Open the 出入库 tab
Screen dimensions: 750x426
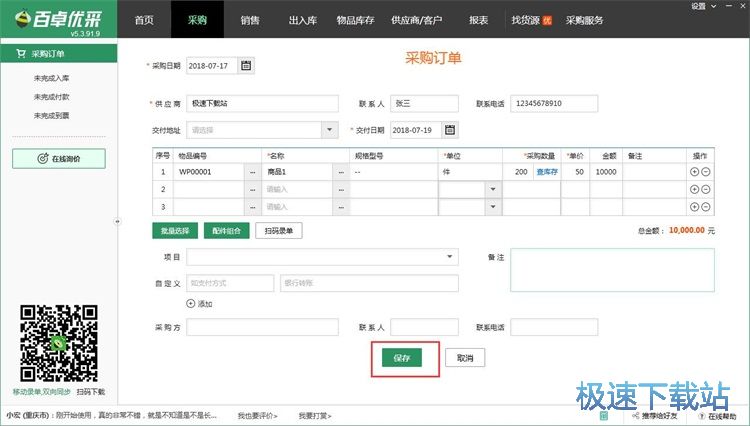(303, 20)
